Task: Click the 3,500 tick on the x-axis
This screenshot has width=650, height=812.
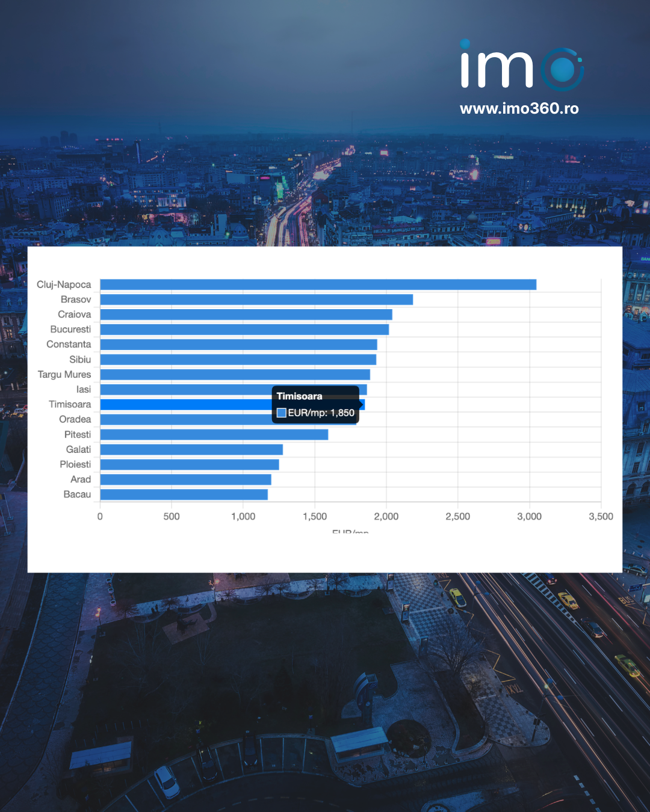Action: (x=601, y=517)
